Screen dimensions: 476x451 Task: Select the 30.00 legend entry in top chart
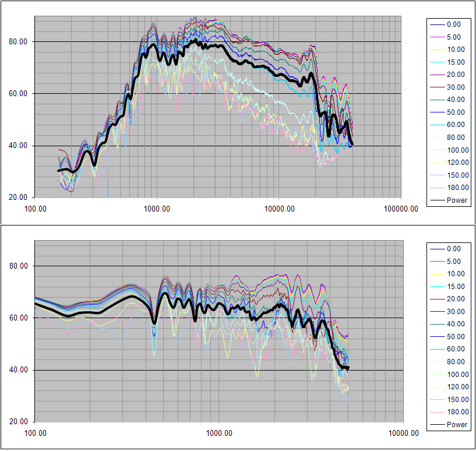coord(447,87)
